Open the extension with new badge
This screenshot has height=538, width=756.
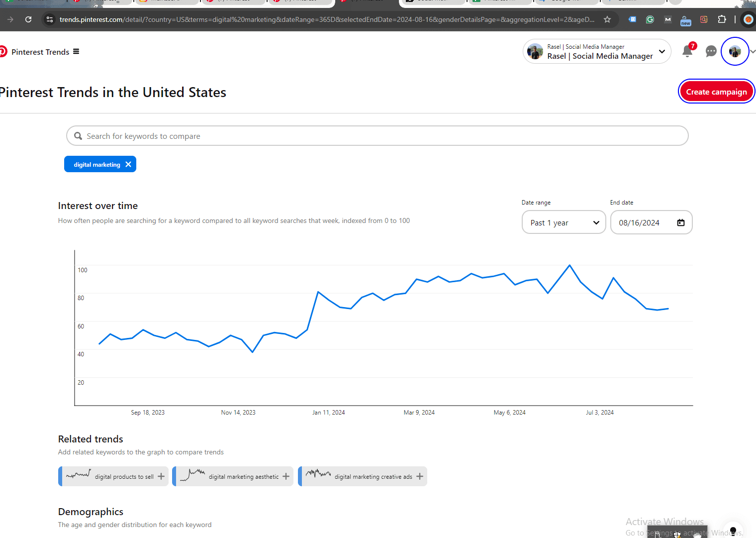coord(686,20)
